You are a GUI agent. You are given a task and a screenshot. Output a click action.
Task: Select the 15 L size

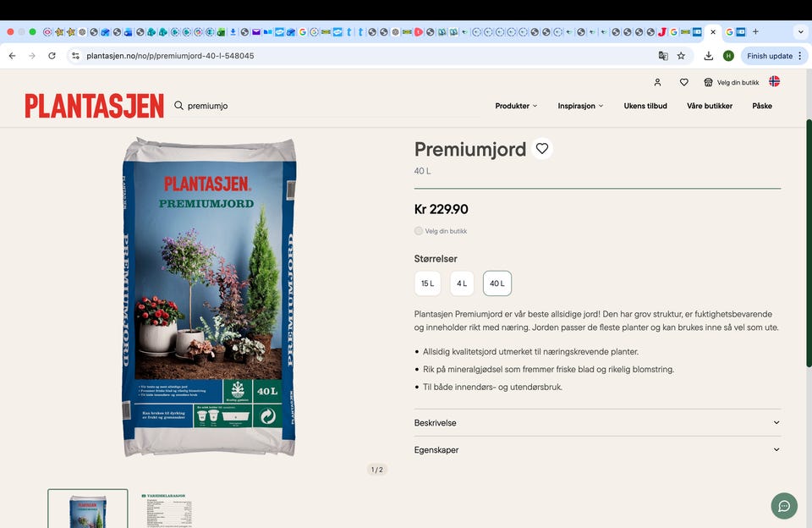(x=427, y=283)
